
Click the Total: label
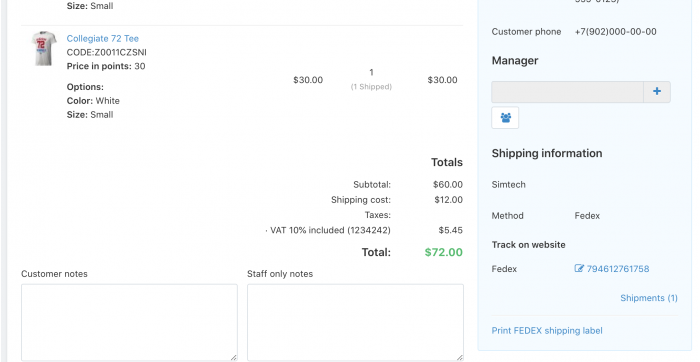[376, 252]
